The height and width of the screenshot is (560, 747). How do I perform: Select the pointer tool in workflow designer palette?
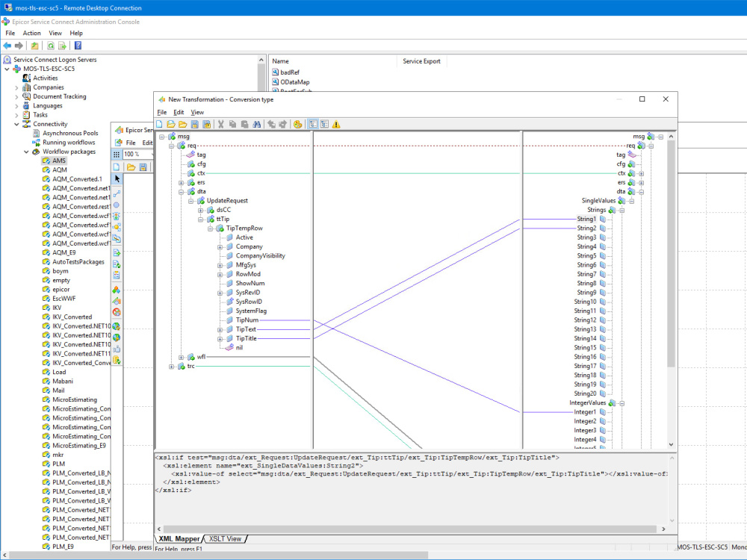117,179
